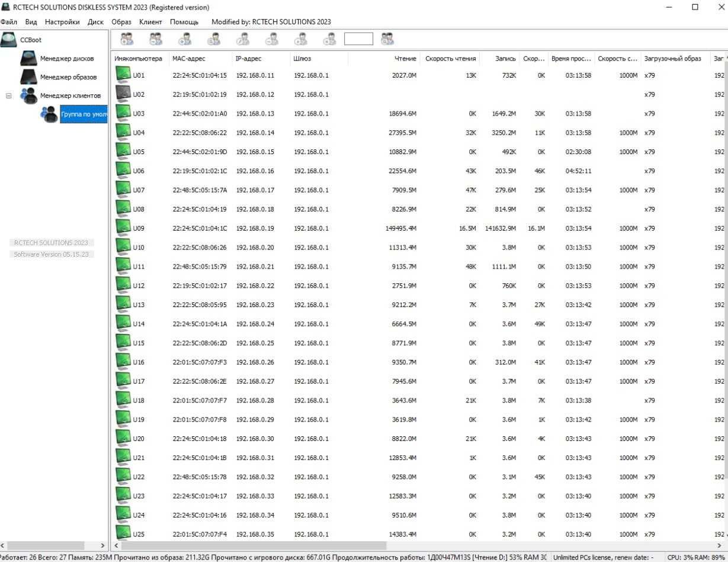
Task: Click the monitor icon for client U09
Action: [x=123, y=228]
